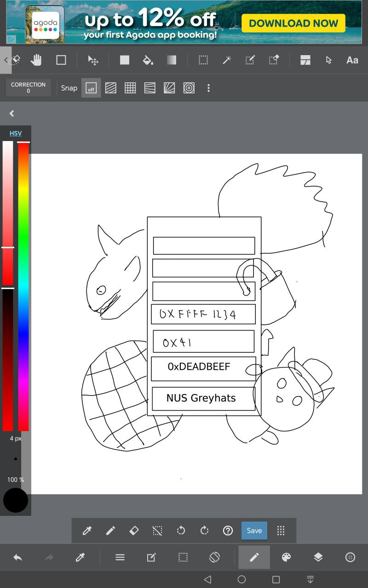The height and width of the screenshot is (588, 368).
Task: Tap the eyedropper in the Save shortcut bar
Action: click(x=86, y=531)
